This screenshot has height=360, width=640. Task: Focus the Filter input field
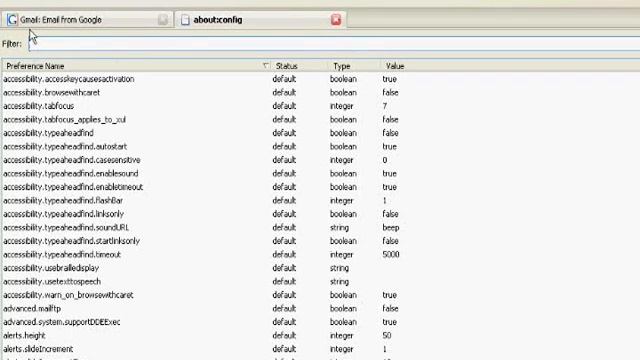pos(334,44)
